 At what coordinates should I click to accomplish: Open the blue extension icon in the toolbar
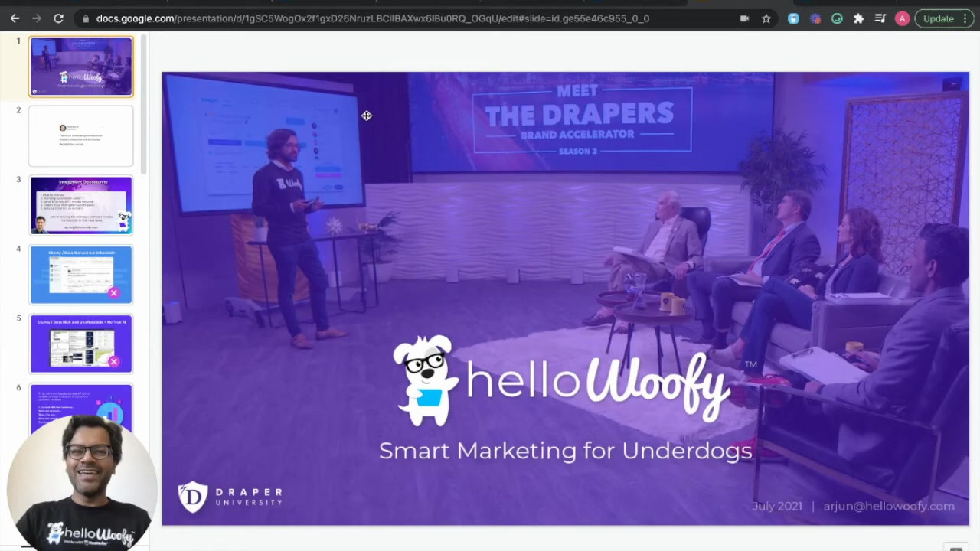[793, 18]
